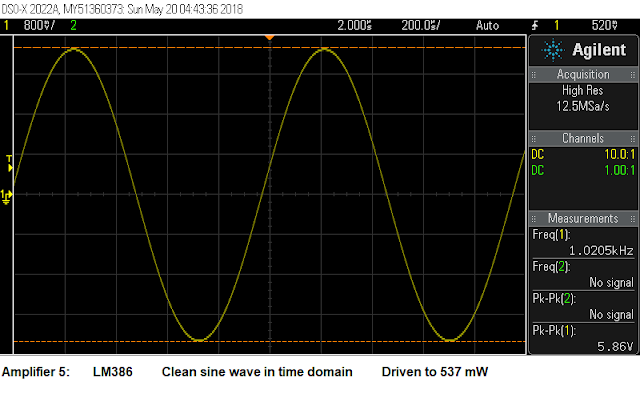Screen dimensions: 640x394
Task: Click the Acquisition panel right grip icon
Action: click(632, 75)
